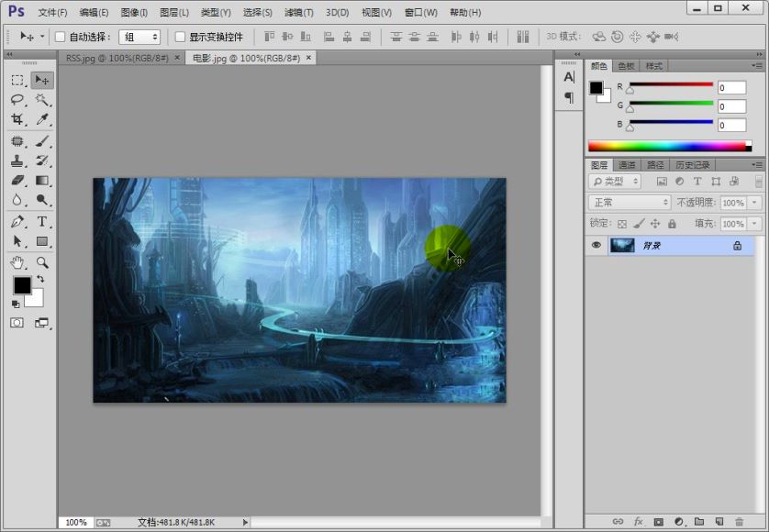
Task: Open the 图层(L) menu
Action: click(174, 12)
